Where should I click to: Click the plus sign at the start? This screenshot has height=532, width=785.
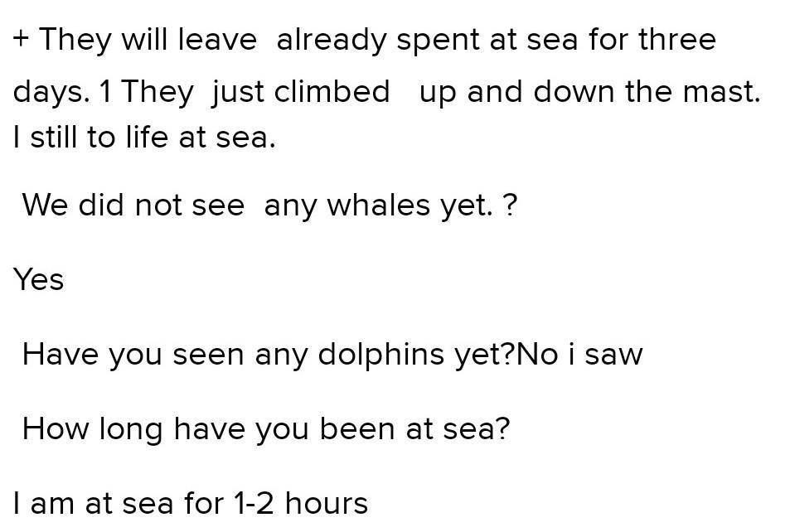[22, 40]
